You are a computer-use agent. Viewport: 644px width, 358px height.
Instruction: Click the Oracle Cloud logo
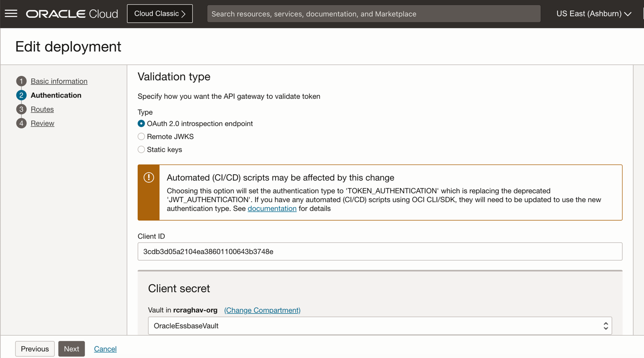[72, 14]
